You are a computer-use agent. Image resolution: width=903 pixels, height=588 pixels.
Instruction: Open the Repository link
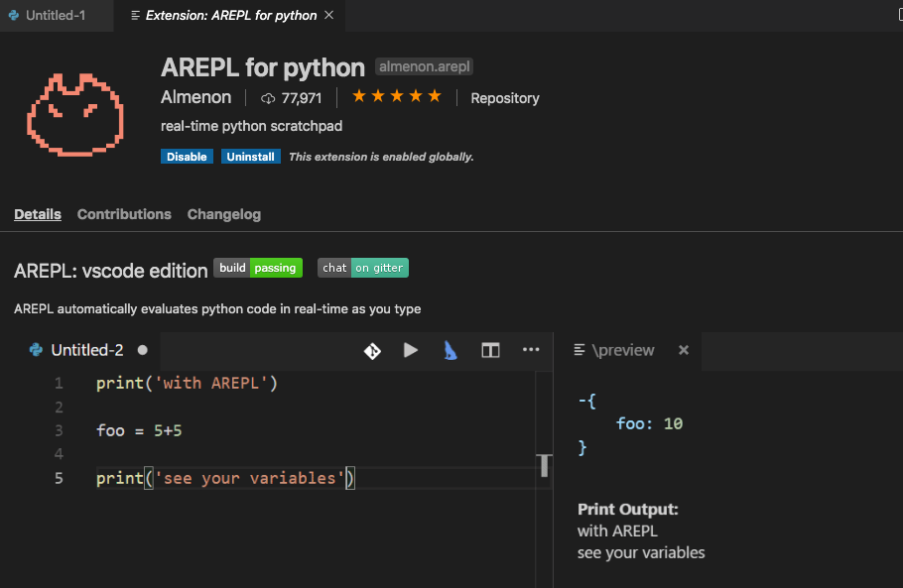[505, 98]
